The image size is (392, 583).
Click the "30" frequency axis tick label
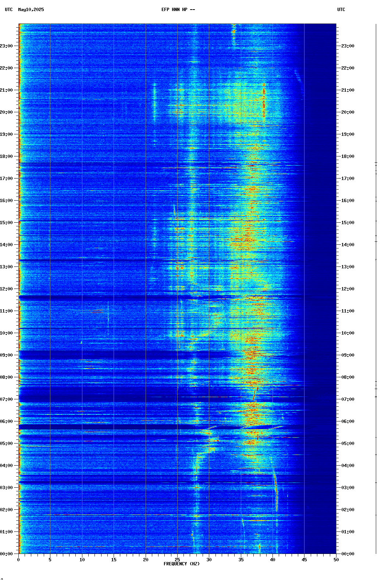[209, 560]
